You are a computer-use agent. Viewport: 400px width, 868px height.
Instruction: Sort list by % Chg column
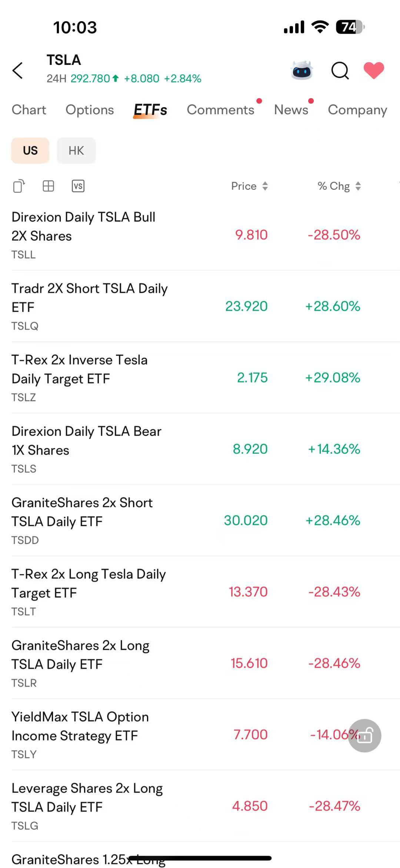click(x=339, y=186)
